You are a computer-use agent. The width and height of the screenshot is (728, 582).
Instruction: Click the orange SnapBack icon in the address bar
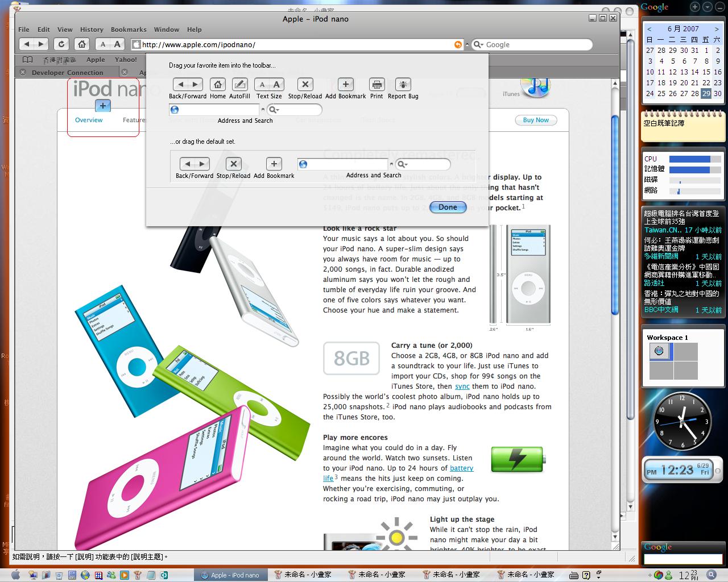[458, 45]
